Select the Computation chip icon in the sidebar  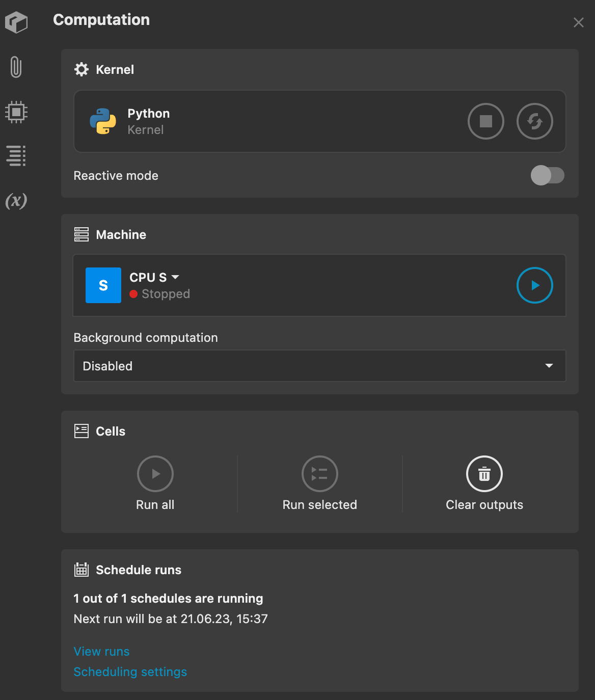pyautogui.click(x=16, y=112)
